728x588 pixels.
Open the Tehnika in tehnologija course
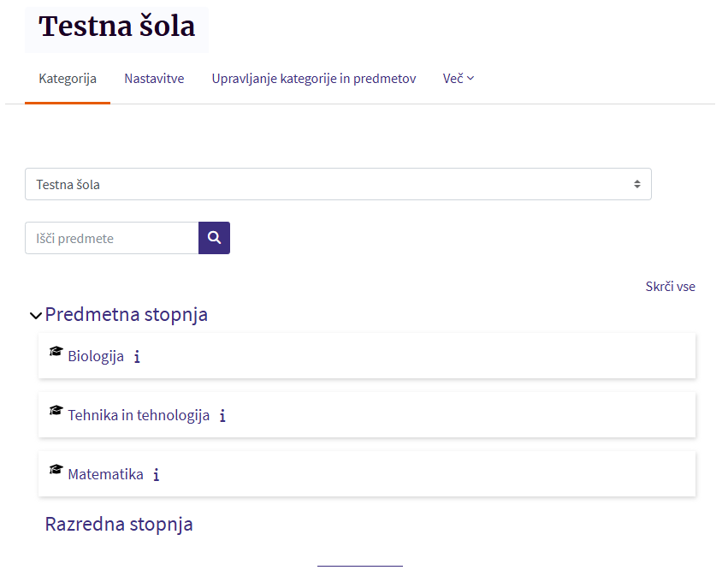[139, 415]
